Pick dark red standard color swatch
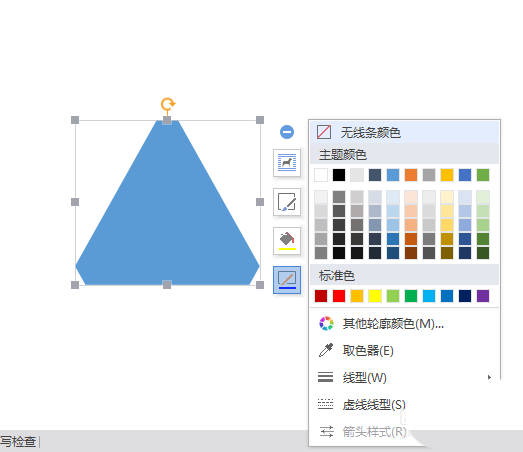 321,296
